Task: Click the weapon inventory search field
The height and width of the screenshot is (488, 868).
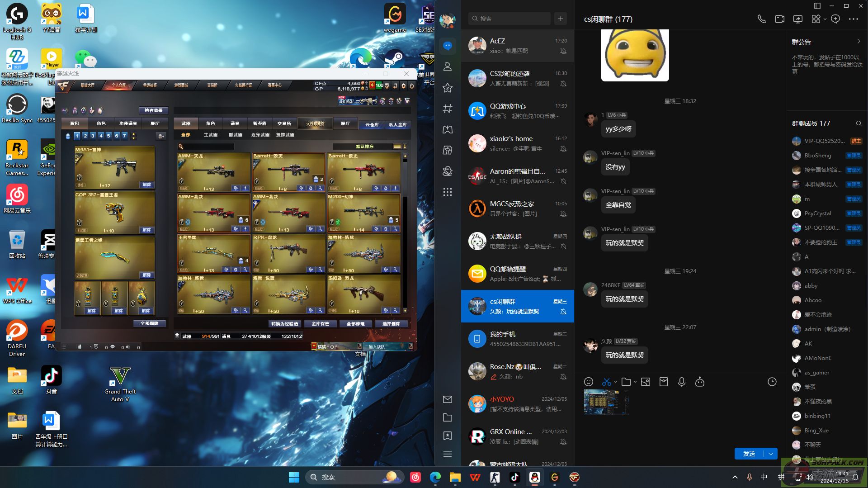Action: (x=208, y=146)
